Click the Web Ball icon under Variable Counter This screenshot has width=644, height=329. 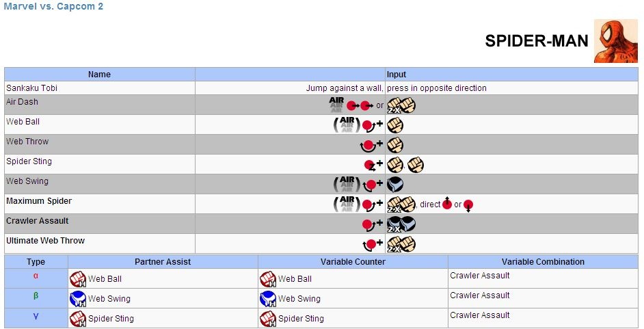pyautogui.click(x=268, y=279)
